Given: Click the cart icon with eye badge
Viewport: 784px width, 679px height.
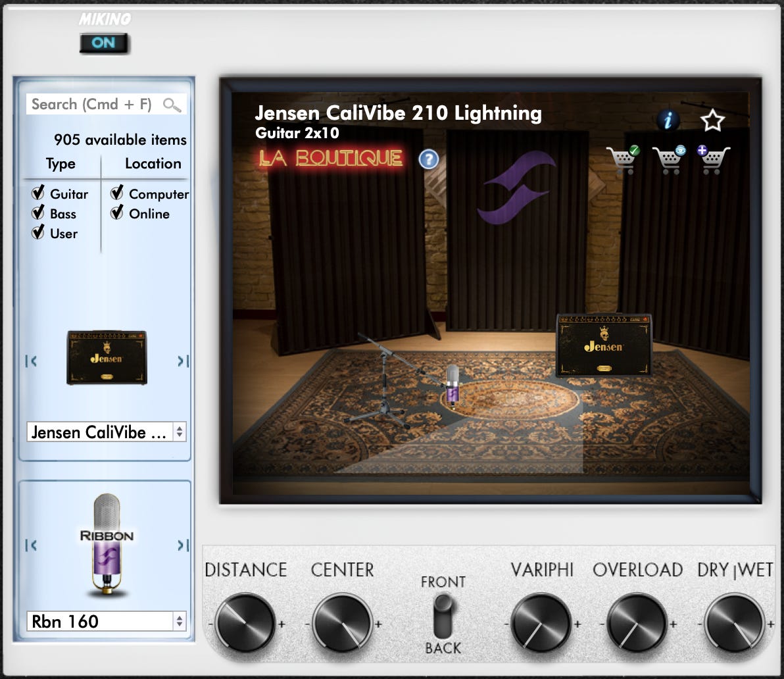Looking at the screenshot, I should point(670,159).
